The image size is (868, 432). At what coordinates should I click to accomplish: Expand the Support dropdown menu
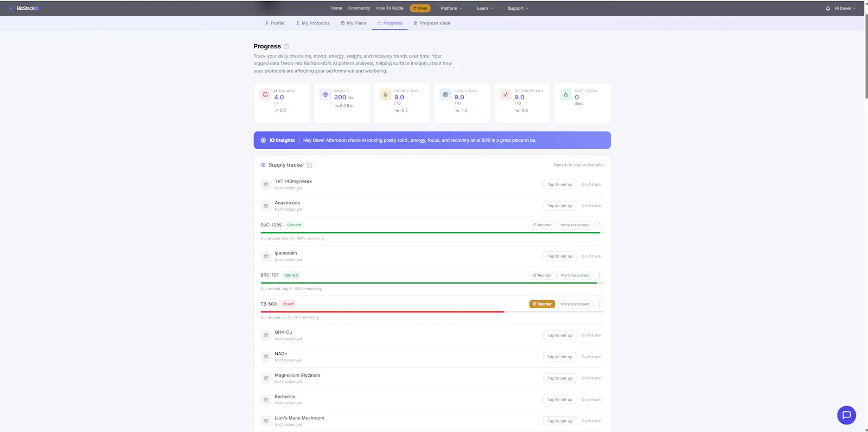pyautogui.click(x=518, y=8)
